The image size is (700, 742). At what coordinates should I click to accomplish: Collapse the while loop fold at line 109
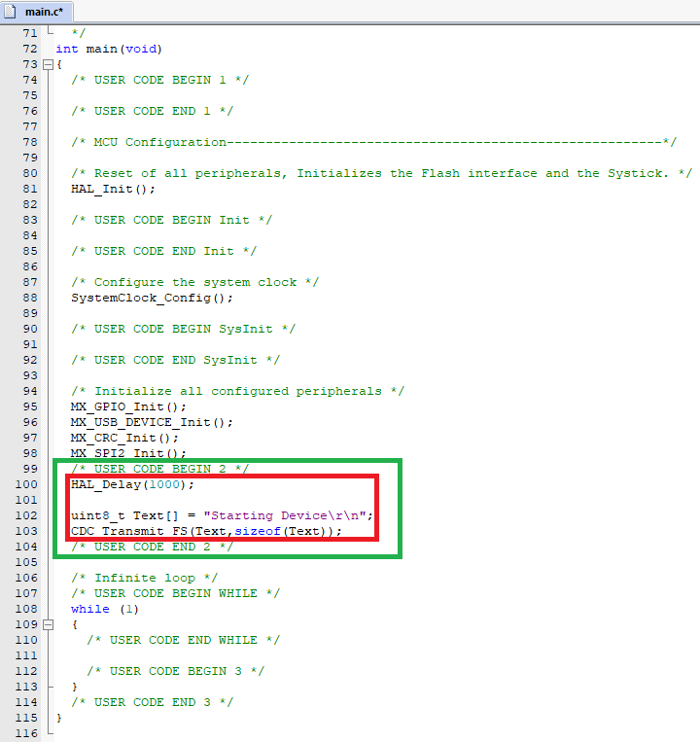[48, 624]
